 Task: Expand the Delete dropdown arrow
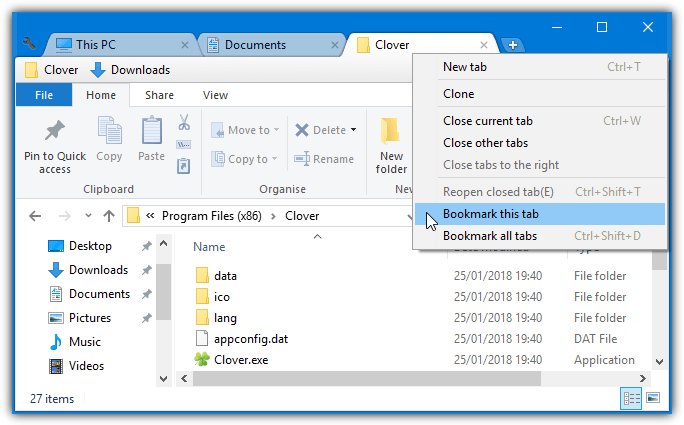(x=353, y=130)
